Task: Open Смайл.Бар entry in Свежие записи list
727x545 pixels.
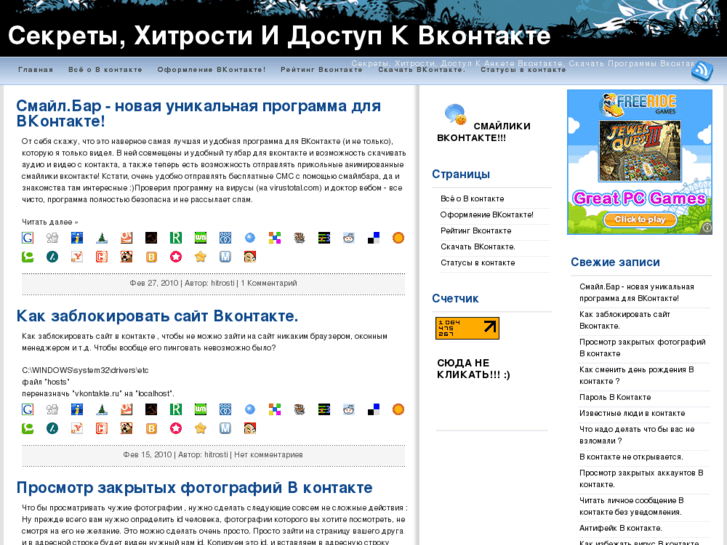Action: coord(637,293)
